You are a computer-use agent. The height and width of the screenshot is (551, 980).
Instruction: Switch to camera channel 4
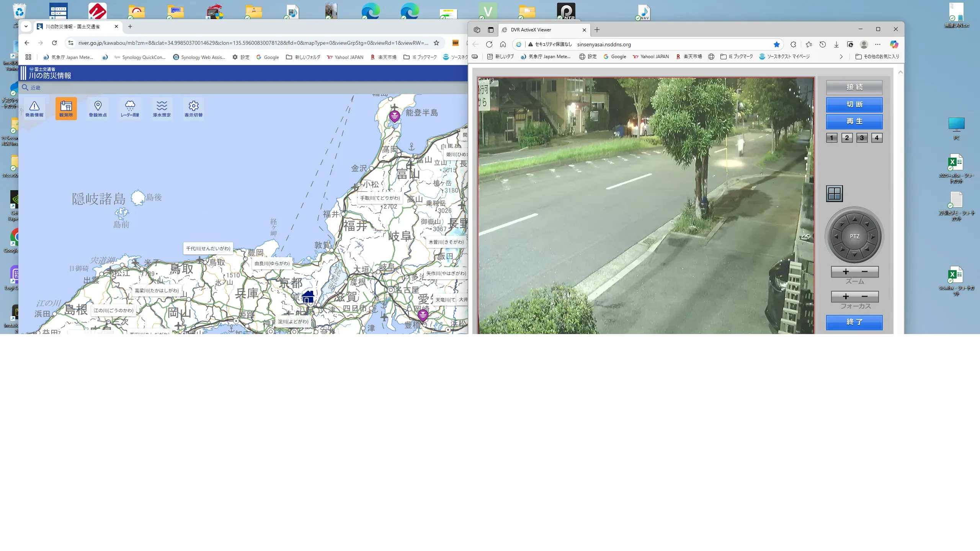877,138
